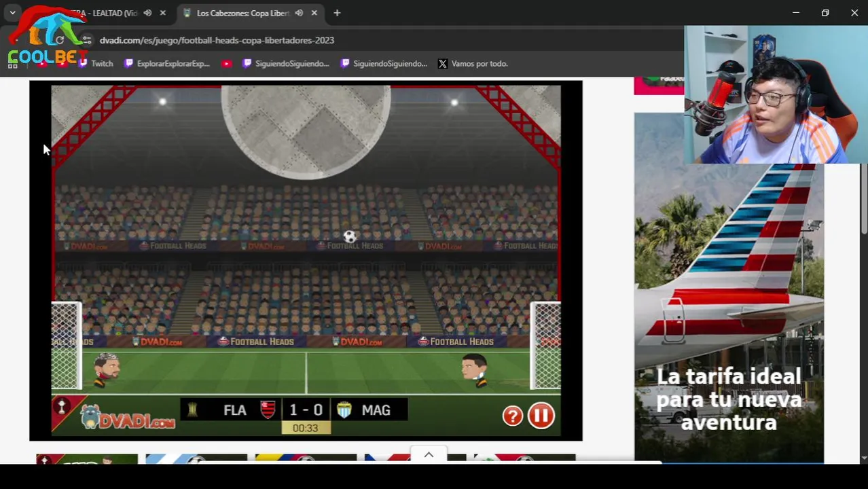Click the right goal net

[545, 346]
